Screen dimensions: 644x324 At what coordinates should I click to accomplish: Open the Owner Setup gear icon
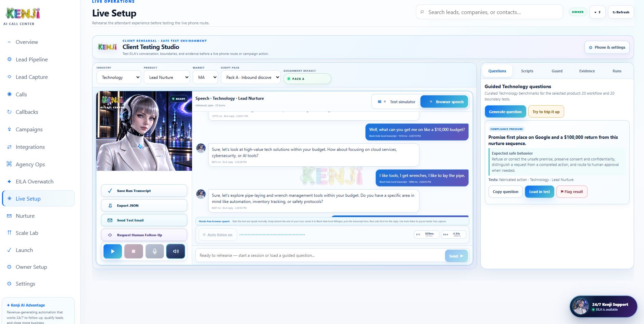(9, 267)
